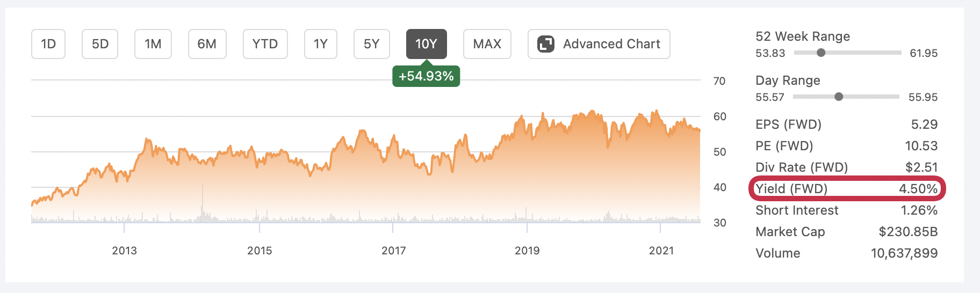Click the 52 Week Range label

tap(803, 36)
